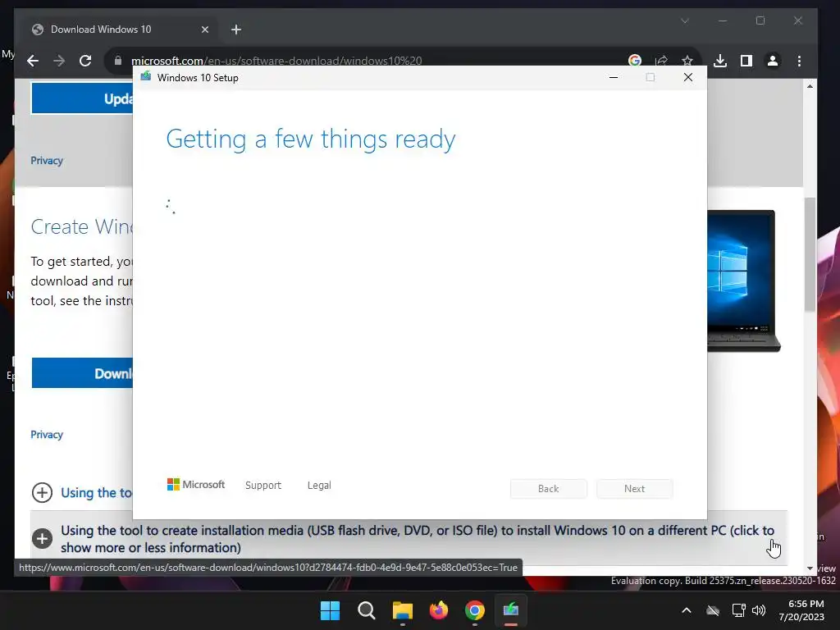
Task: Open the Windows Start menu
Action: point(330,610)
